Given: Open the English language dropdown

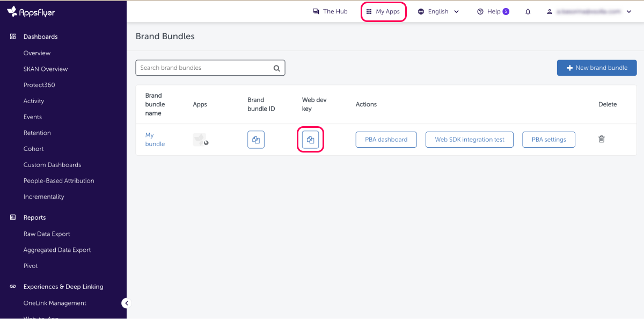Looking at the screenshot, I should pyautogui.click(x=438, y=12).
